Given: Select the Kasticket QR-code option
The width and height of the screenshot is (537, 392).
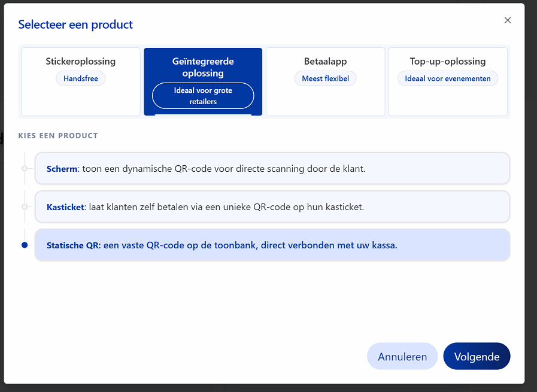Looking at the screenshot, I should (272, 207).
